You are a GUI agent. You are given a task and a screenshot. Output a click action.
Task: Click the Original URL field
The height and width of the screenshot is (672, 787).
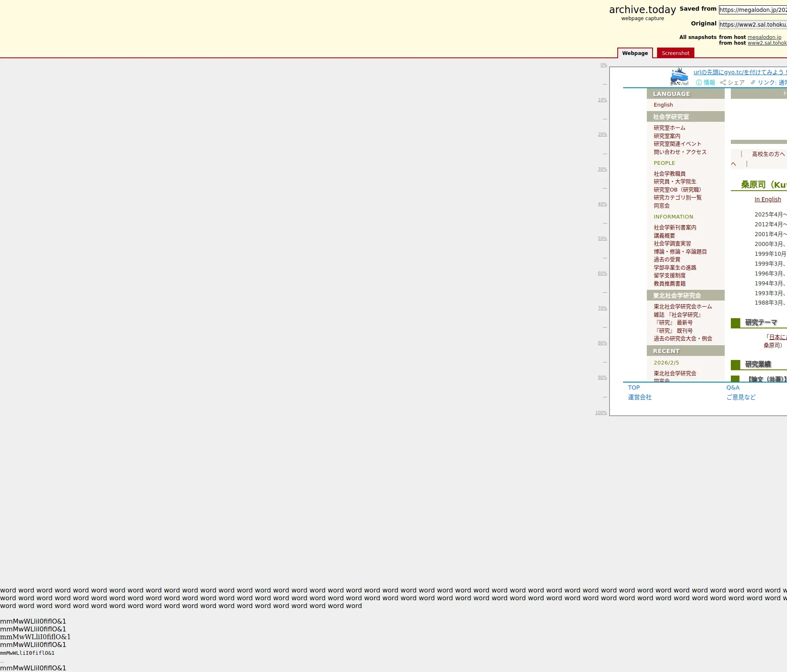coord(753,25)
